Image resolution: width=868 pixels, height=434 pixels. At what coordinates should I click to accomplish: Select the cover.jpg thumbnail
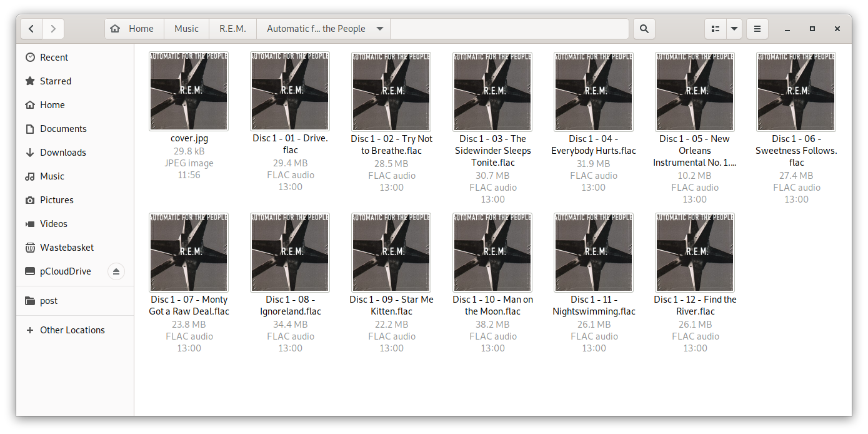pyautogui.click(x=189, y=91)
